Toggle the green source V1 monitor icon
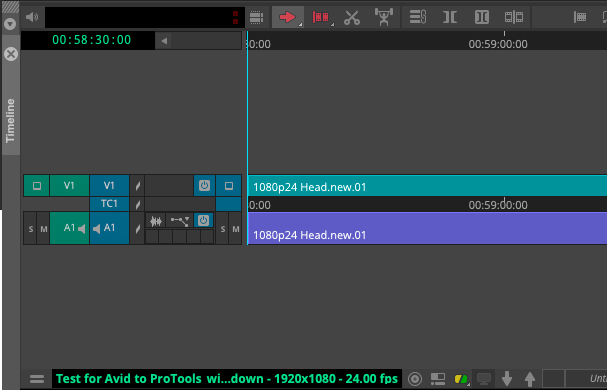The width and height of the screenshot is (607, 390). point(37,186)
